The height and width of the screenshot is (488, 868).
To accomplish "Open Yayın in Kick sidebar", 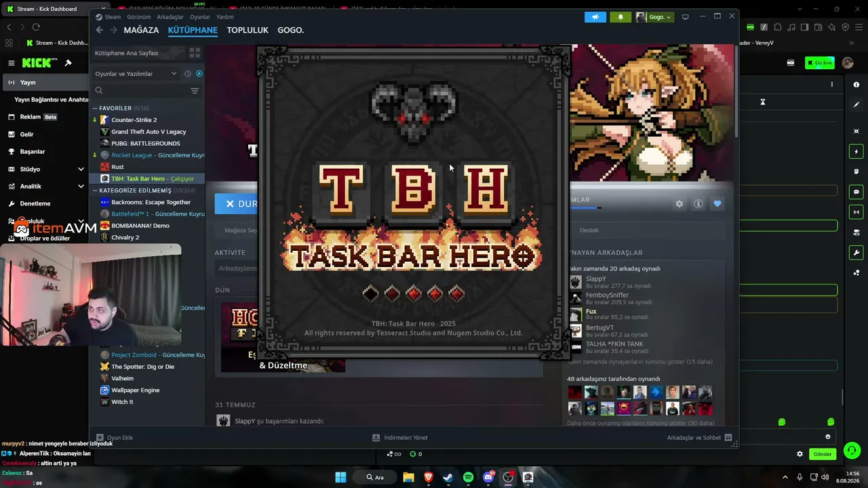I will coord(44,83).
